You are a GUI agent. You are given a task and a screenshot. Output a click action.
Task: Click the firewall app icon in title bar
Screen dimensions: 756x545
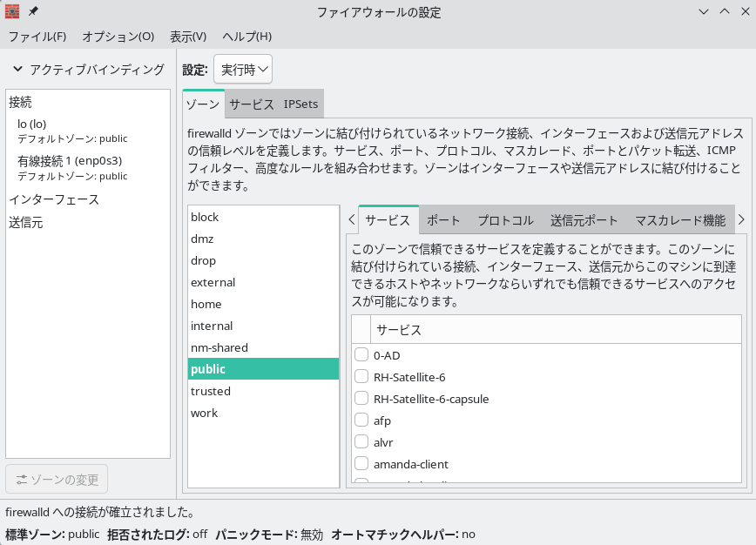13,12
